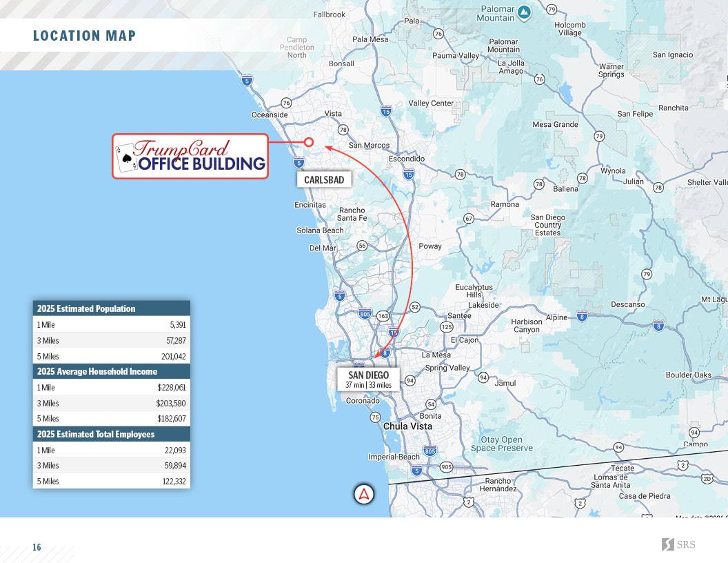Screen dimensions: 728x563
Task: Click the Route 76 shield near Oceanside
Action: pos(287,103)
